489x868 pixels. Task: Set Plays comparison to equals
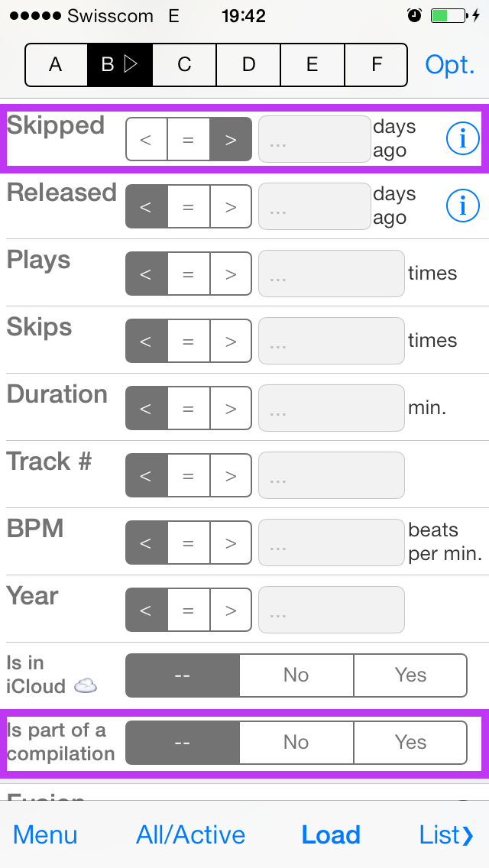click(x=188, y=274)
